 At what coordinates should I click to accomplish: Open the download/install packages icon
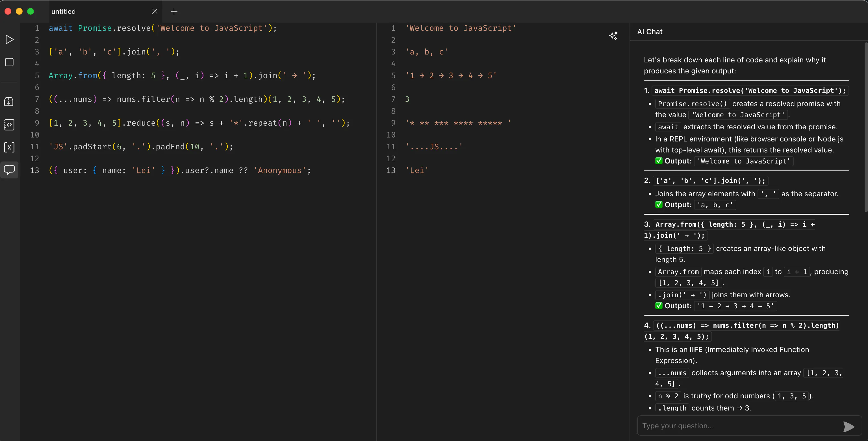pyautogui.click(x=9, y=102)
